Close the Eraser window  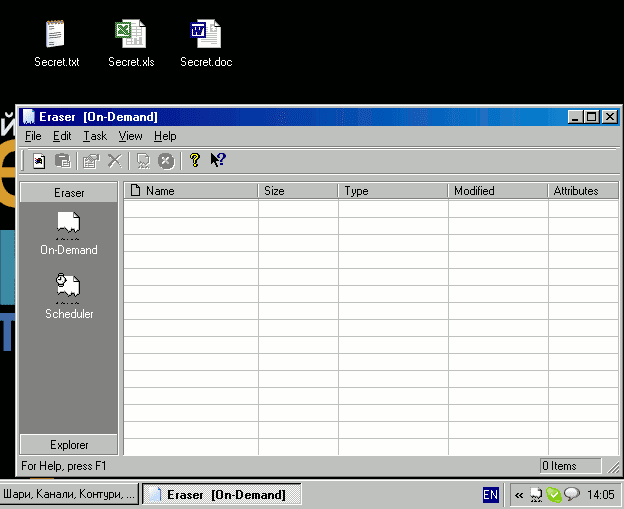pos(610,117)
